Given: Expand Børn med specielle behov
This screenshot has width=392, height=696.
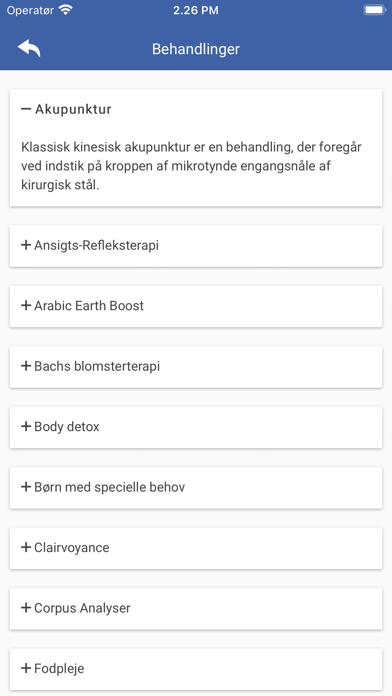Looking at the screenshot, I should pos(196,487).
